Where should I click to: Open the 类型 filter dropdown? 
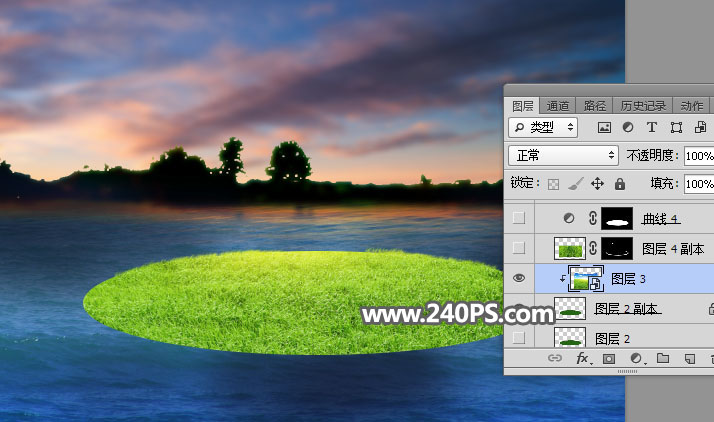(543, 127)
